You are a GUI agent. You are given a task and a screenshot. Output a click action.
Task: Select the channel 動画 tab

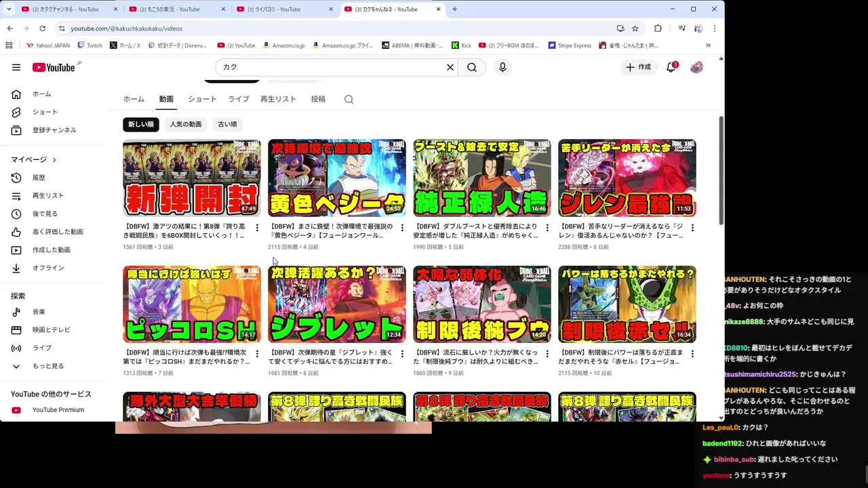166,99
